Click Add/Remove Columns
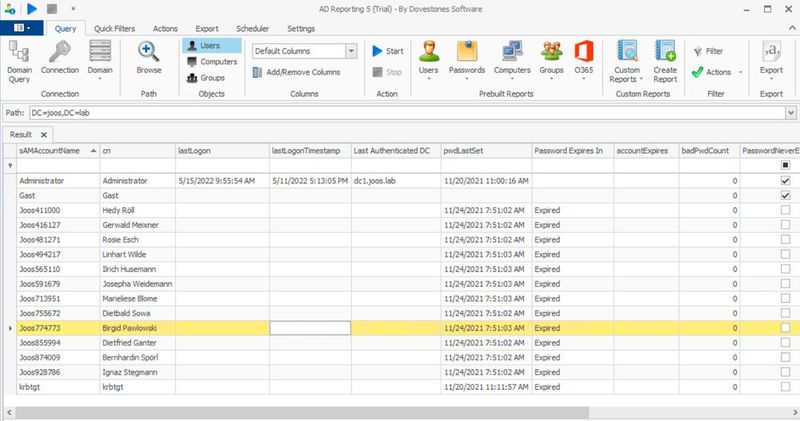 pyautogui.click(x=296, y=72)
